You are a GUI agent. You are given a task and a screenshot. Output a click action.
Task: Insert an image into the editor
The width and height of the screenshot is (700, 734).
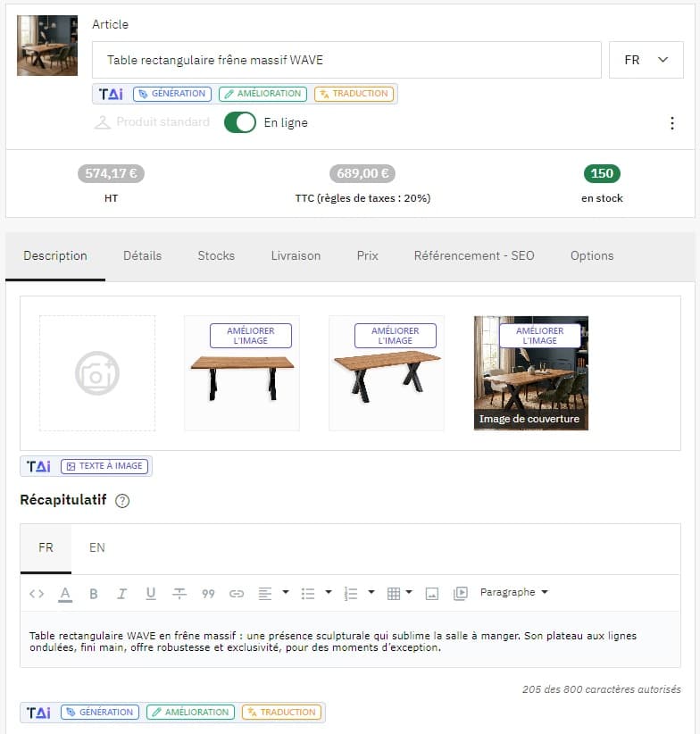click(x=432, y=594)
